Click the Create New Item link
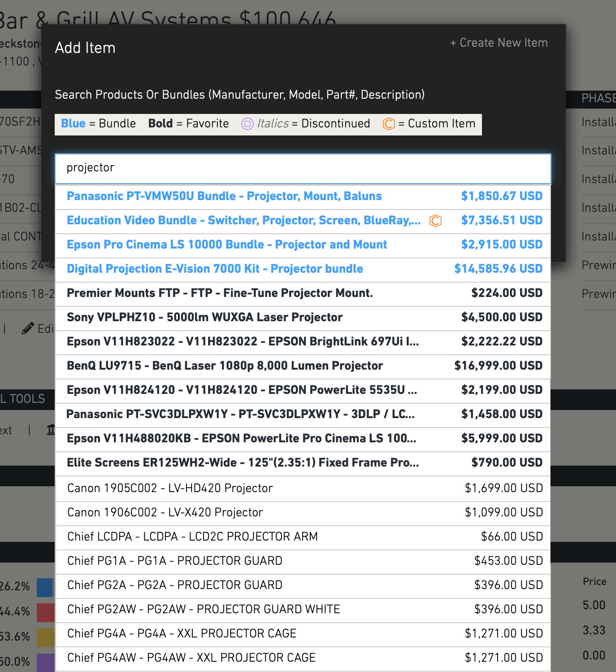The width and height of the screenshot is (616, 672). coord(499,43)
